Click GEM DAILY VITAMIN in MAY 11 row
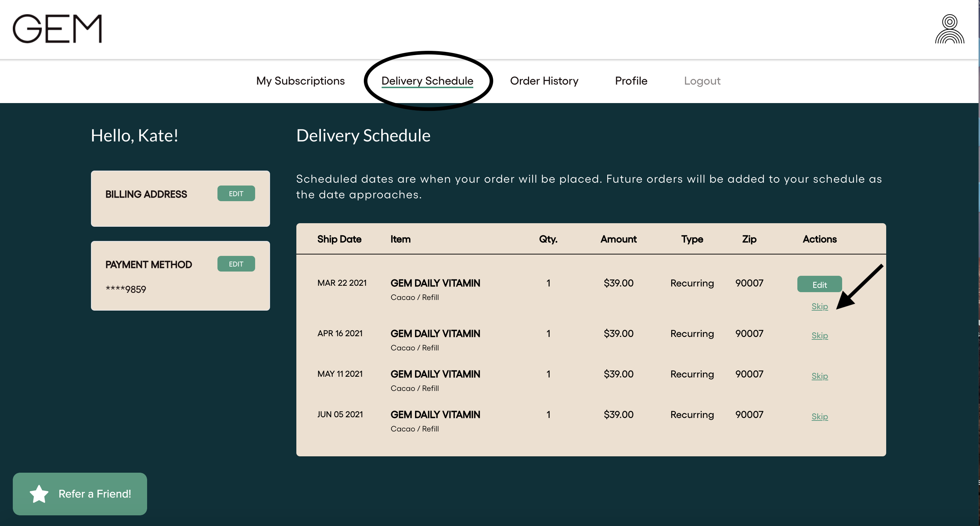The width and height of the screenshot is (980, 526). [435, 374]
